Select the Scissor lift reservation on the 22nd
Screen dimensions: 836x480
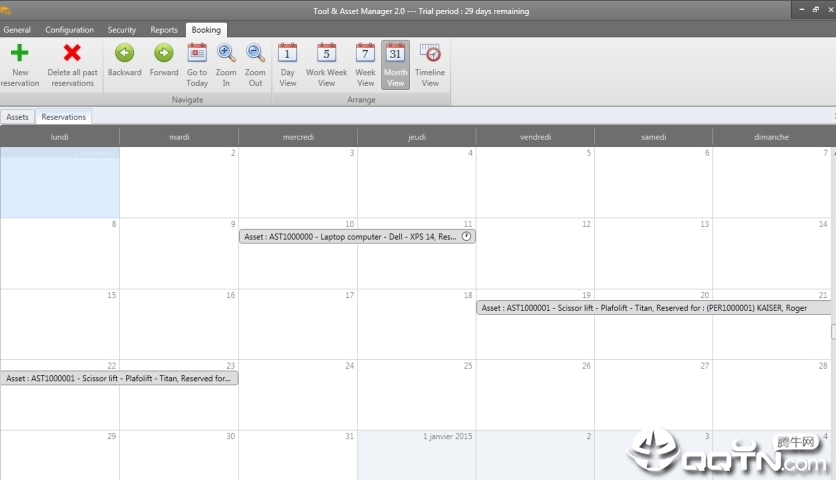tap(119, 378)
